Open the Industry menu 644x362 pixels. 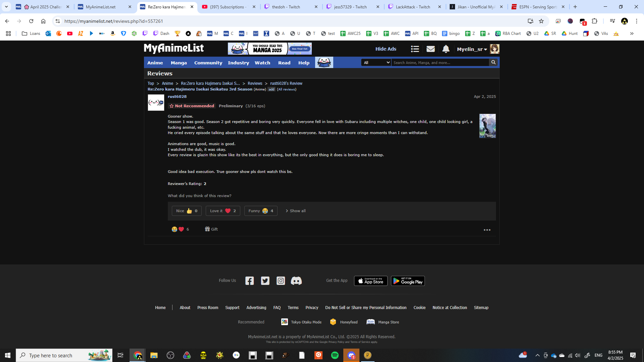point(239,63)
